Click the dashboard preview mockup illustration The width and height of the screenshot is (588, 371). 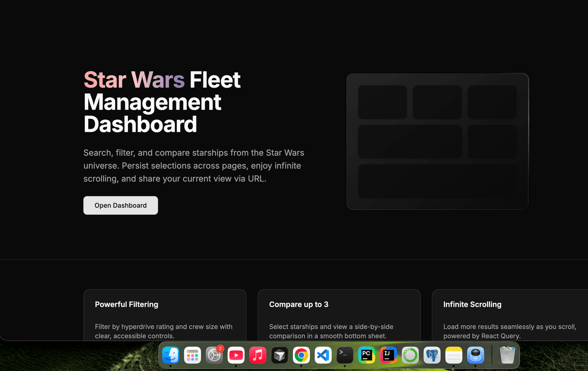tap(438, 141)
